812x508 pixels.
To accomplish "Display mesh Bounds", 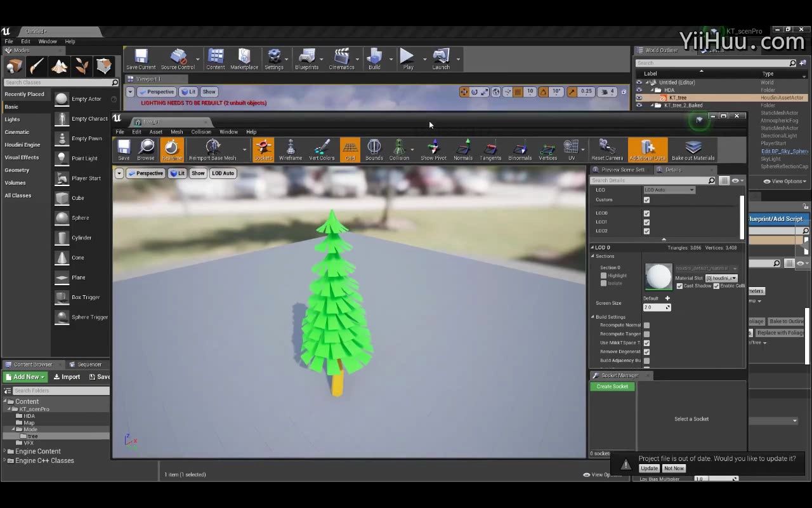I will (374, 150).
